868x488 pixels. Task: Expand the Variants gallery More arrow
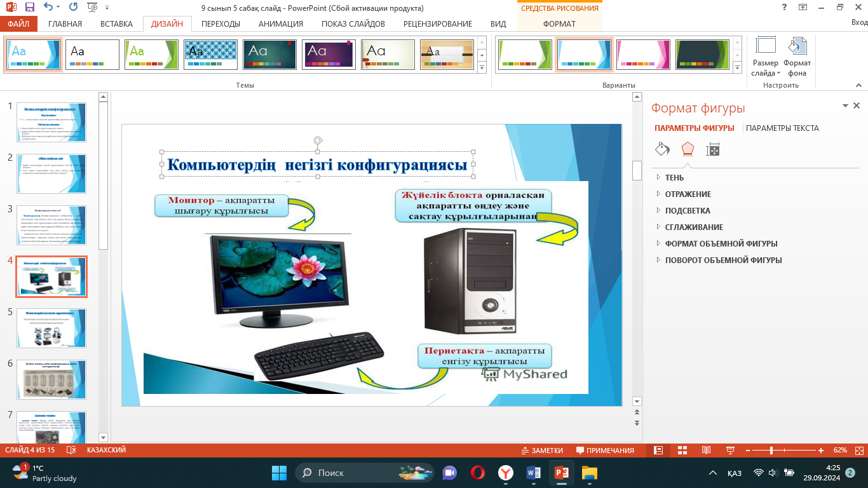pos(738,67)
